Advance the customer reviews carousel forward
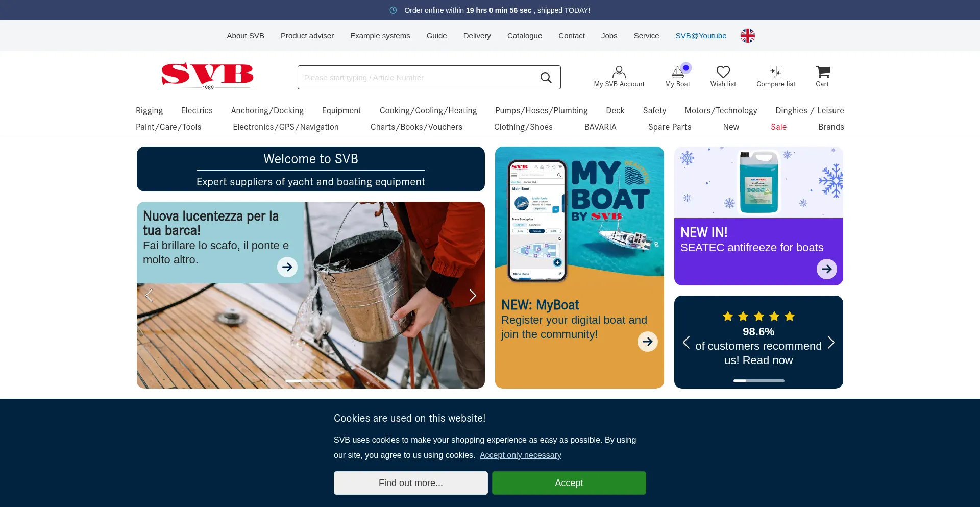 (x=831, y=342)
